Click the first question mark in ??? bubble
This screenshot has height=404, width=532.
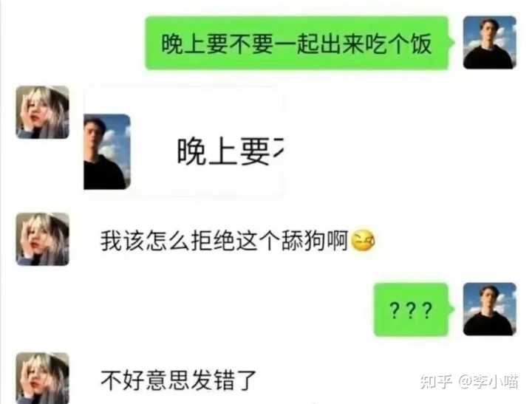[x=395, y=310]
